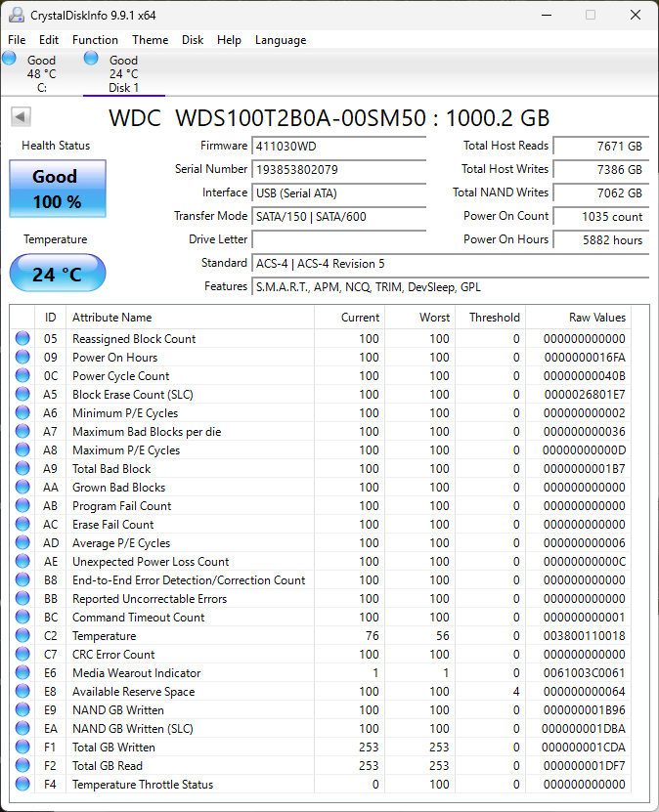Click the Good 100 % health status button

pyautogui.click(x=58, y=189)
